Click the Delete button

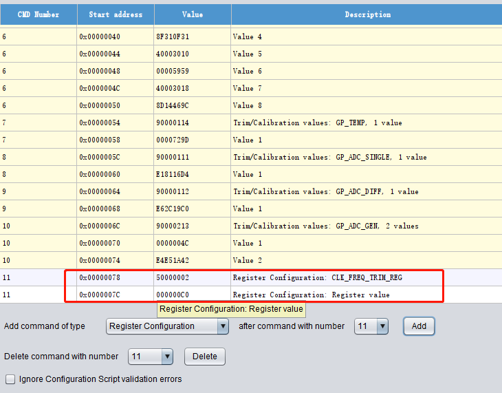point(205,357)
